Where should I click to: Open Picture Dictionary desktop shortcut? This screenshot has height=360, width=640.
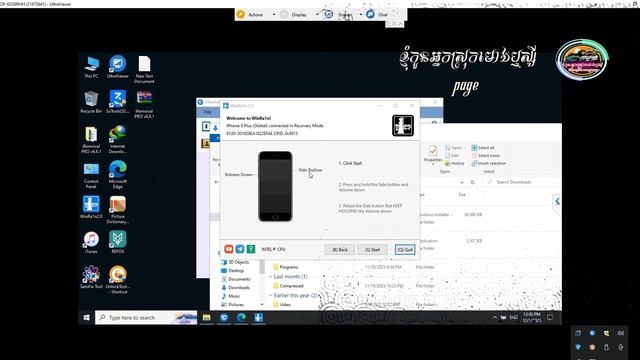118,210
